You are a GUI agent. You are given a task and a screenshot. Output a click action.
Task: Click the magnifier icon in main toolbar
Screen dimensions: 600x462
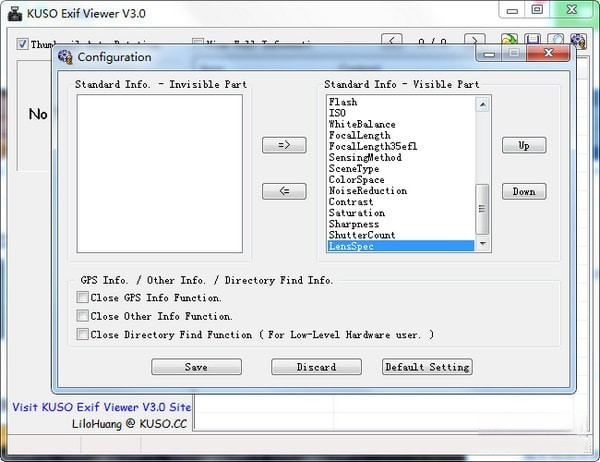pyautogui.click(x=556, y=40)
